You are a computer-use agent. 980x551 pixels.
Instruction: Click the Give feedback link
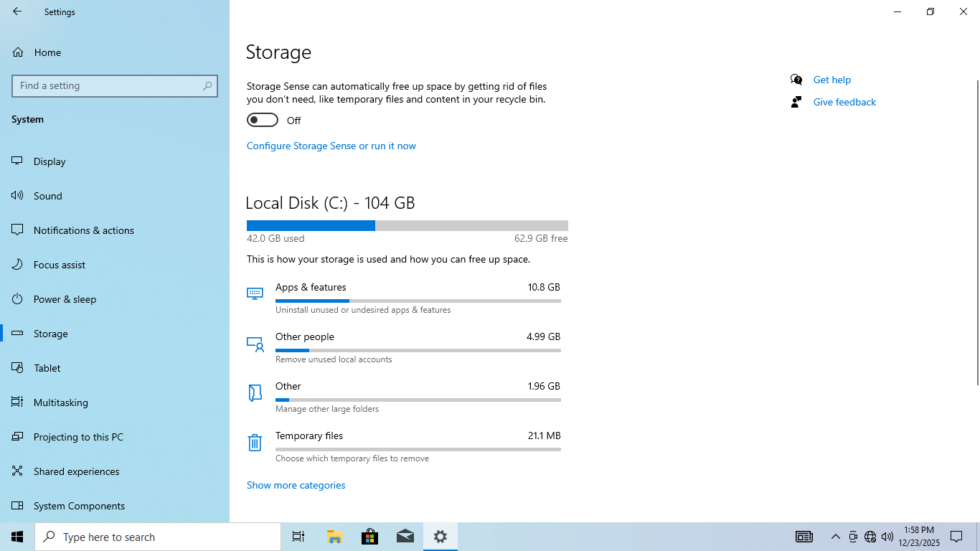844,102
